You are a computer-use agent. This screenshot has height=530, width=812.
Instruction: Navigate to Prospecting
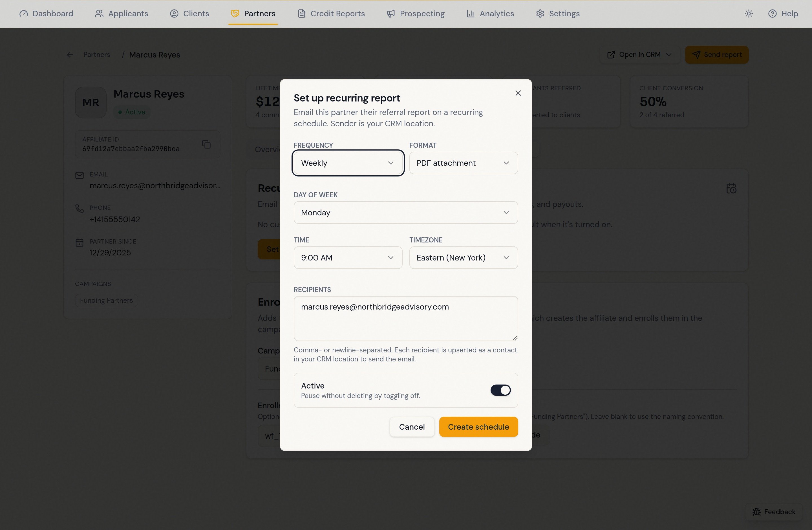tap(416, 14)
